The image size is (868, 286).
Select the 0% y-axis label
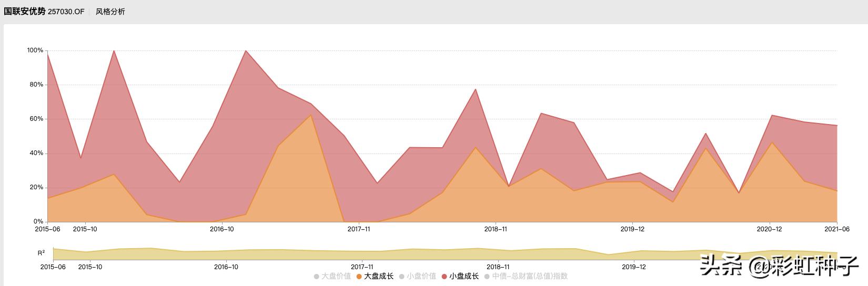38,222
